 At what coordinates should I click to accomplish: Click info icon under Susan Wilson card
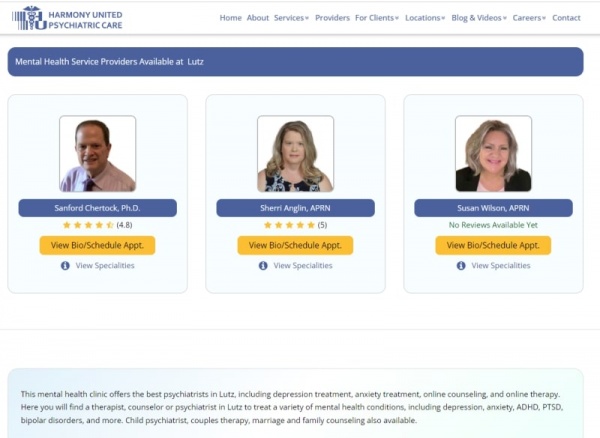point(461,265)
